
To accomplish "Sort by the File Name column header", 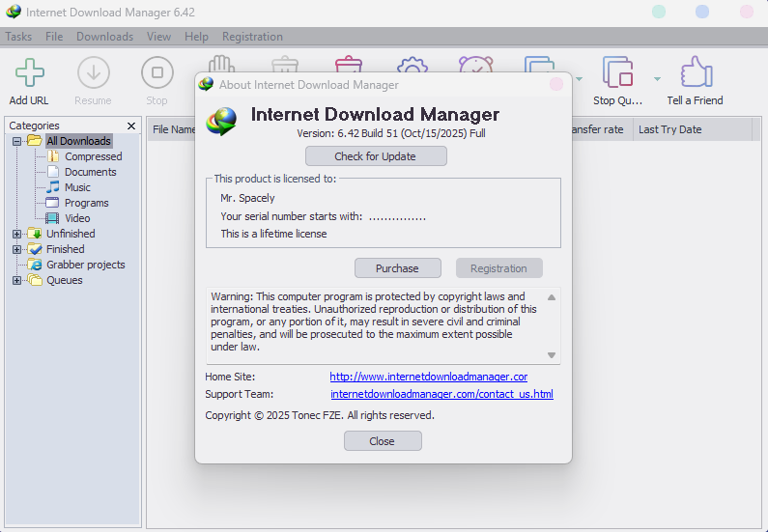I will [172, 129].
